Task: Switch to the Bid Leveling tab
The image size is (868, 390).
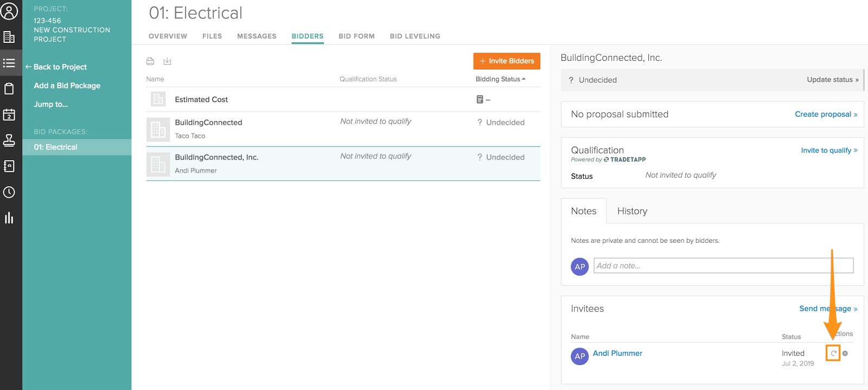Action: [x=414, y=36]
